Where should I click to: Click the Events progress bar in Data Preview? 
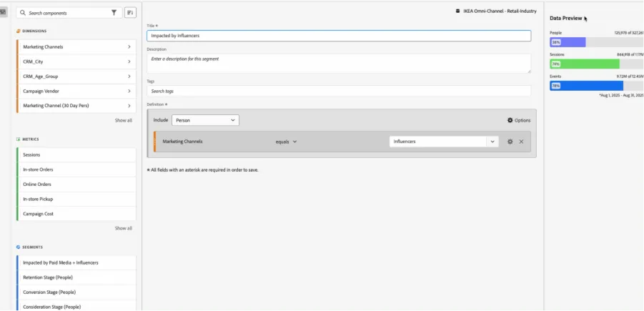(596, 86)
